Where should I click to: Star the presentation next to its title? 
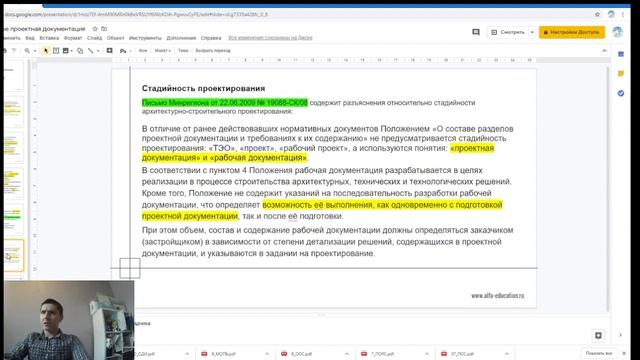coord(95,29)
